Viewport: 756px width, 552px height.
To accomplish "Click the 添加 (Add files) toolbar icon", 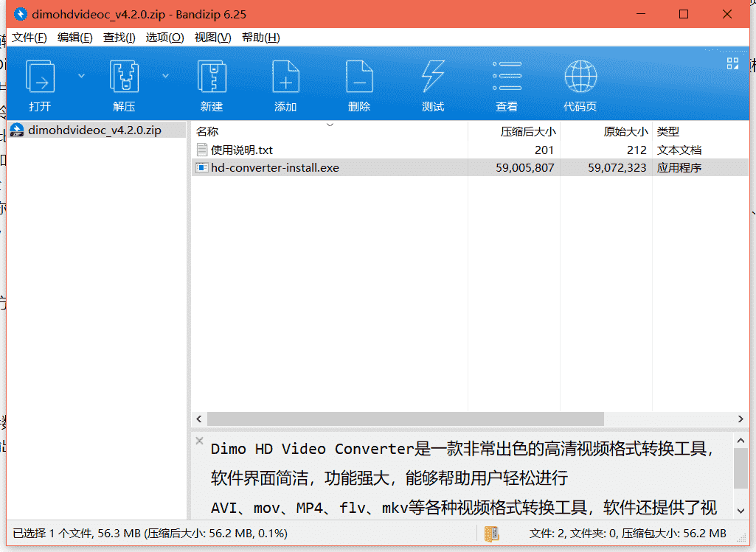I will pos(285,76).
